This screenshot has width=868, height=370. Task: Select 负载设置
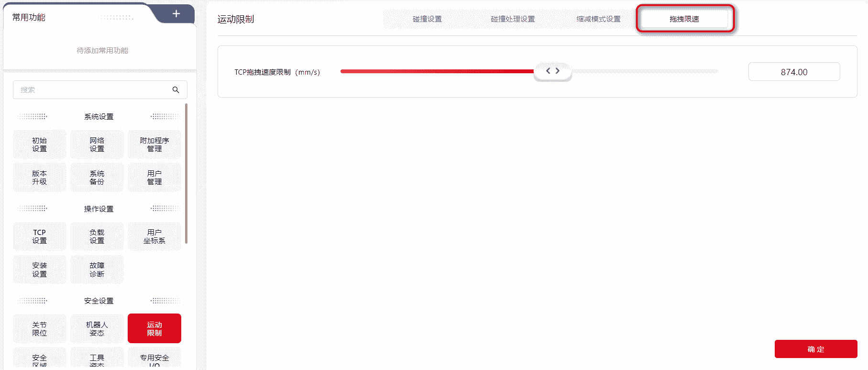pyautogui.click(x=97, y=236)
